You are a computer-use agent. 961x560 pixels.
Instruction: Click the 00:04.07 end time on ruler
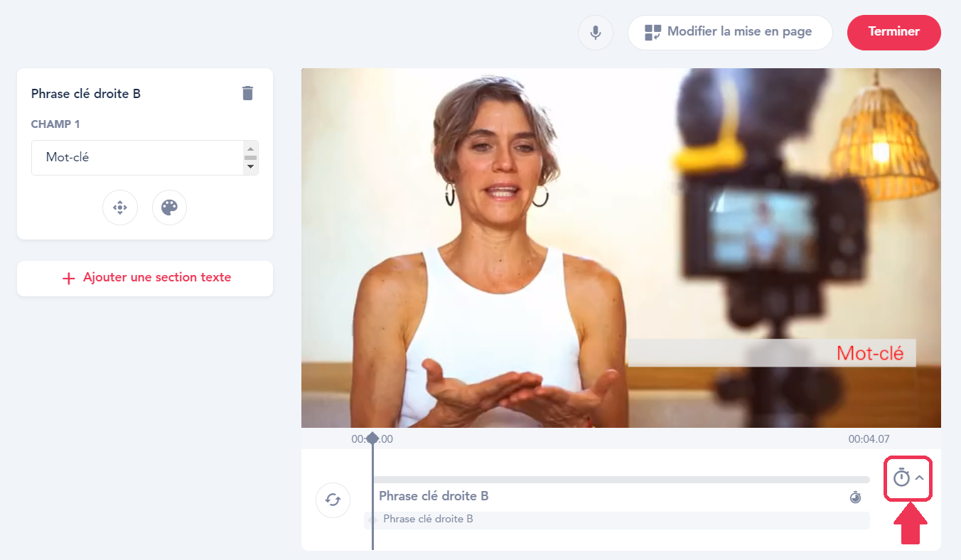869,439
